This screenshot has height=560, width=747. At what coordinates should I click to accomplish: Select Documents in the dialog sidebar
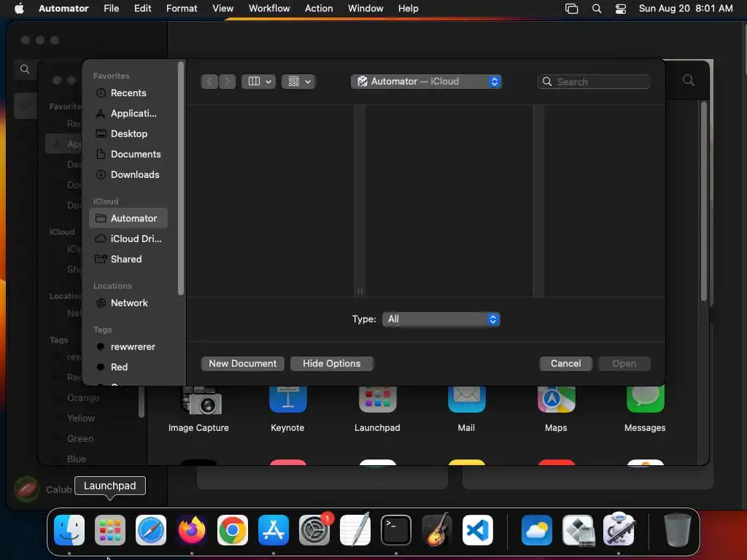(128, 155)
